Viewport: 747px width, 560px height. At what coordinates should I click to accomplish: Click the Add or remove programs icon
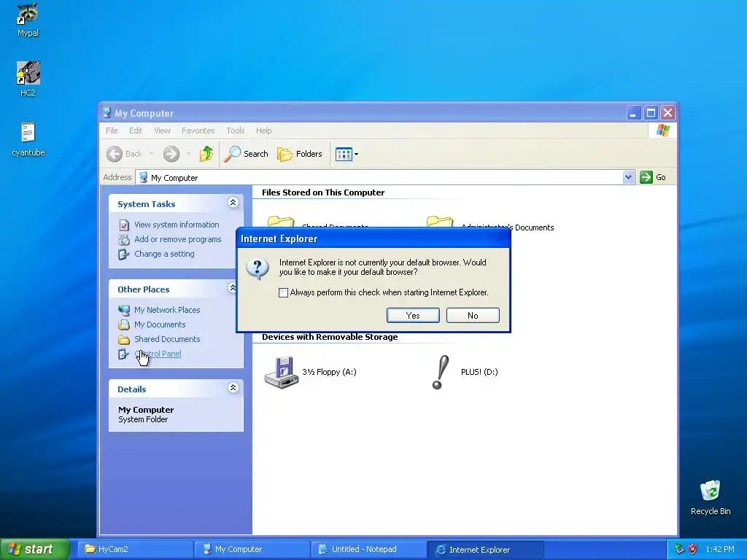click(124, 239)
